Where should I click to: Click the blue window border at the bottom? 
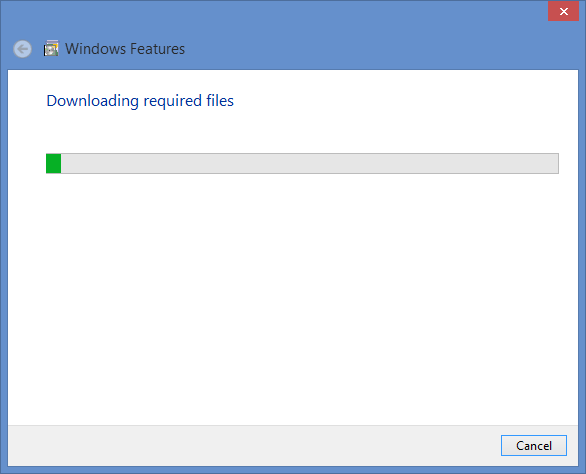click(293, 470)
